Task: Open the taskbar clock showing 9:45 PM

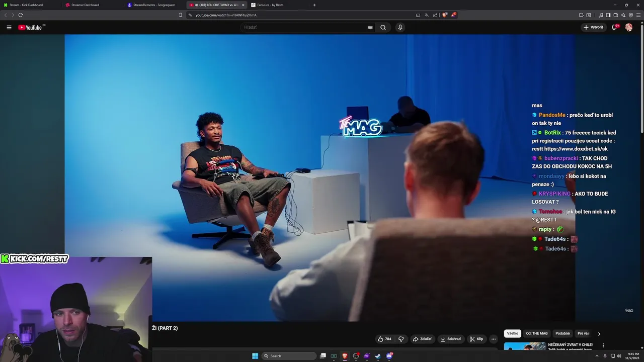Action: 633,356
